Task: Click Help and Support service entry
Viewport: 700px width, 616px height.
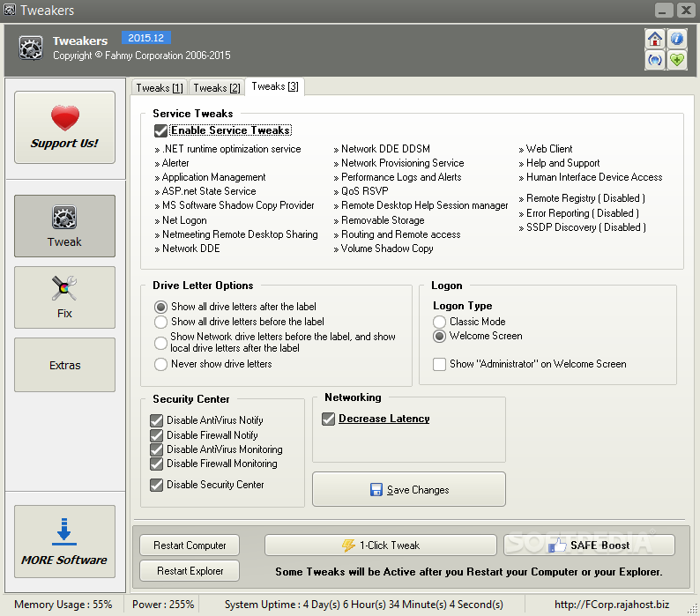Action: tap(559, 163)
